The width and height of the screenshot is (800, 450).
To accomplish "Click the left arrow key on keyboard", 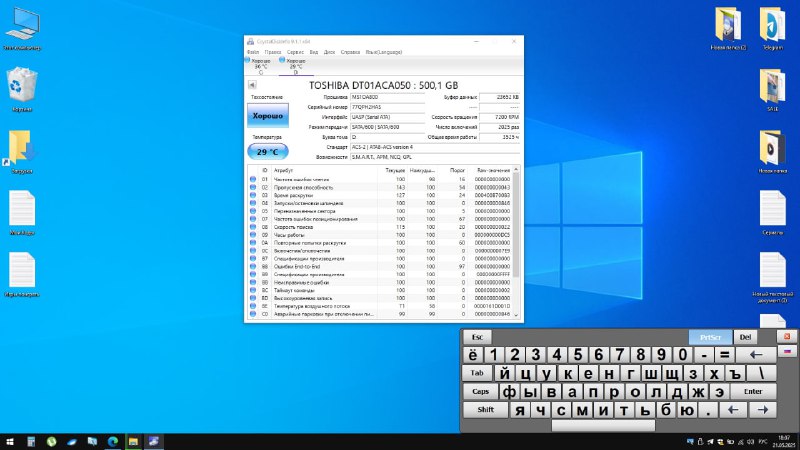I will (733, 410).
